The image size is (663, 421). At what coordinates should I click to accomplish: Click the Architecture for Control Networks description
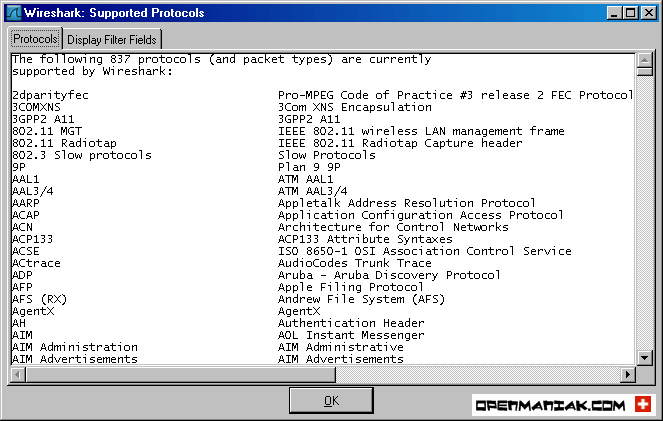(x=393, y=227)
